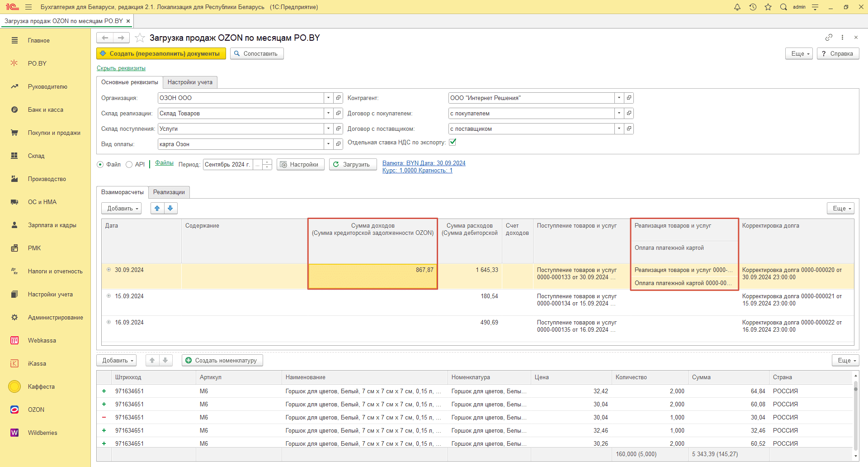Viewport: 868px width, 467px height.
Task: Open Файлы link
Action: tap(164, 163)
